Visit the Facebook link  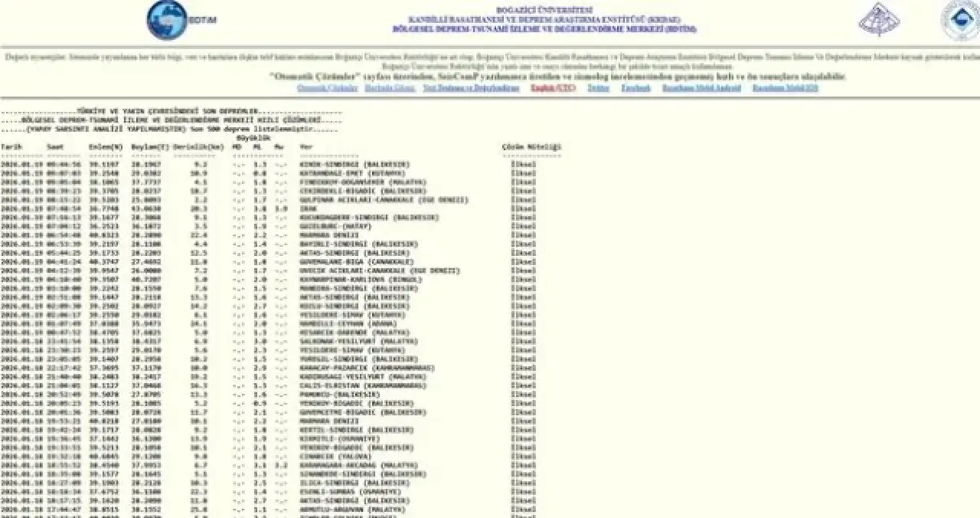(635, 88)
